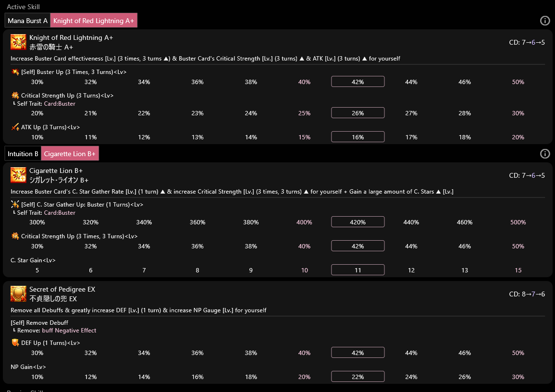Click CD: 8→7→6 cooldown text
Image resolution: width=555 pixels, height=392 pixels.
[527, 294]
